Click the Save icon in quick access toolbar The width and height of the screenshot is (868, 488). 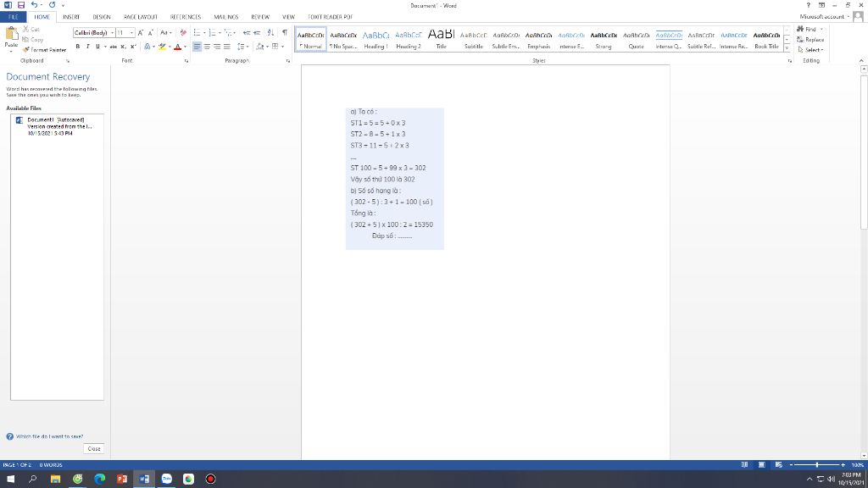click(x=23, y=5)
